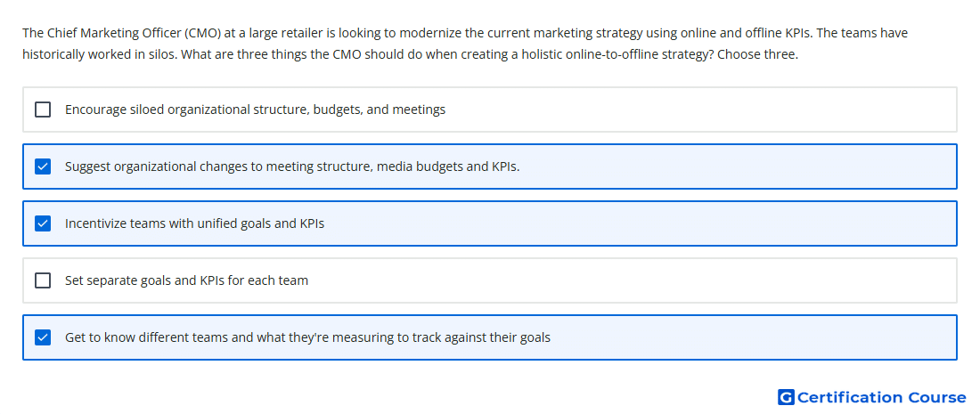Tick the 'Set separate goals and KPIs' checkbox
The width and height of the screenshot is (980, 414).
(43, 280)
